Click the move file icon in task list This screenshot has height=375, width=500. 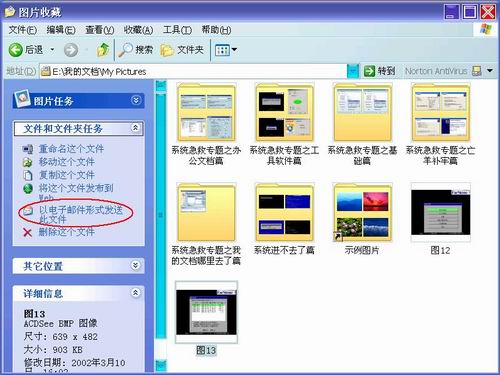coord(28,162)
